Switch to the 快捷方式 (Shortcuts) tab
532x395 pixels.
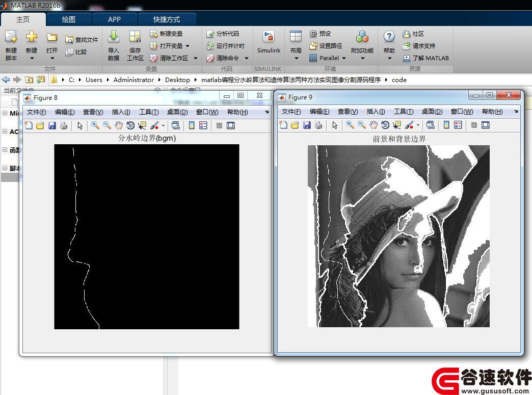tap(167, 19)
